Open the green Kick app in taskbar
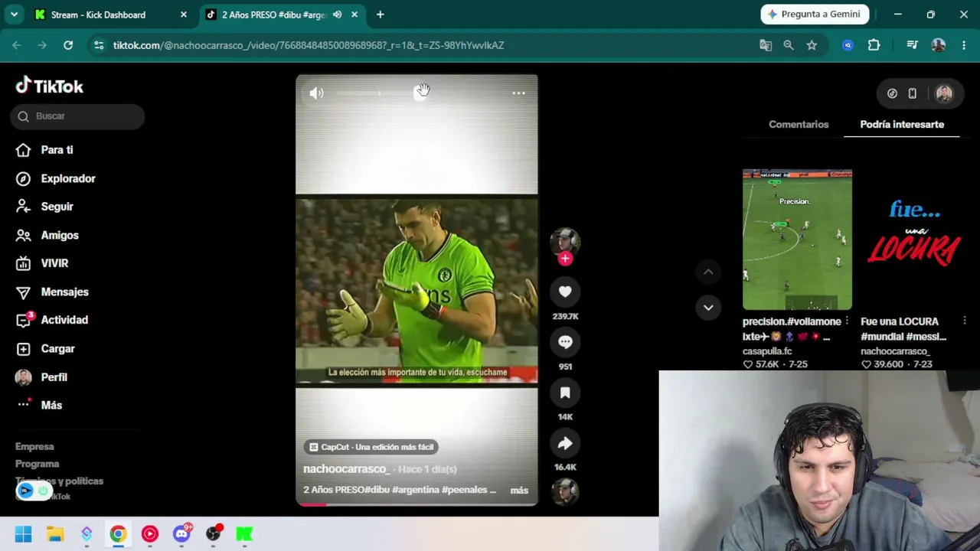 click(x=244, y=534)
